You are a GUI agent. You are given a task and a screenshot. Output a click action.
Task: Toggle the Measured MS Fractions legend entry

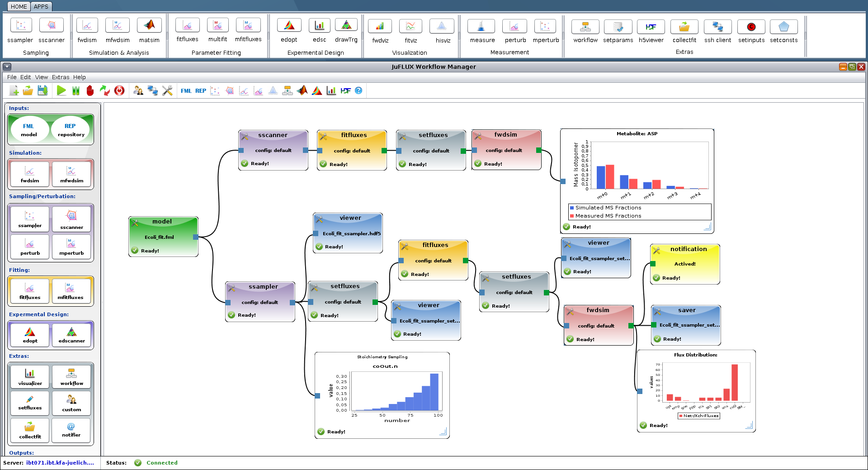[x=608, y=216]
